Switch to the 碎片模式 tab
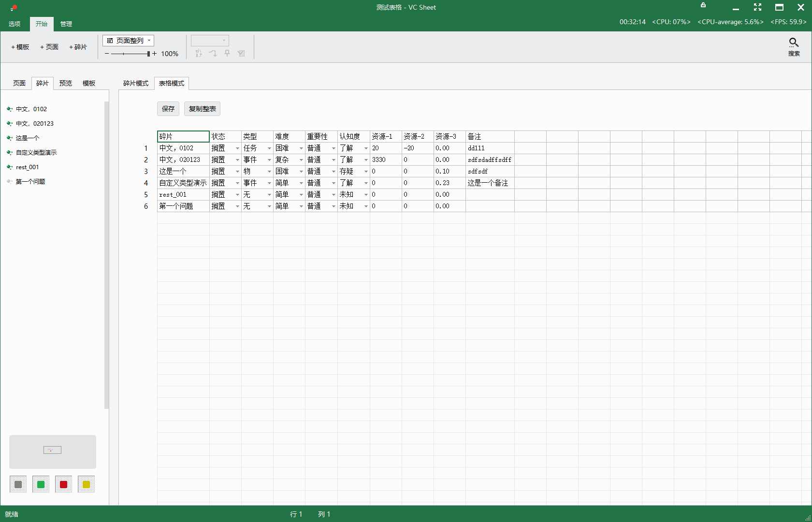 click(x=135, y=84)
